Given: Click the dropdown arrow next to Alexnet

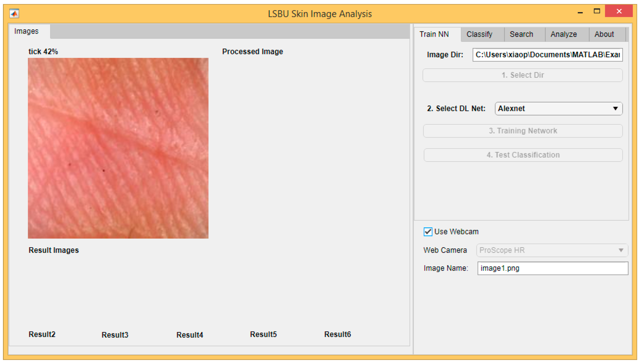Looking at the screenshot, I should pyautogui.click(x=615, y=108).
